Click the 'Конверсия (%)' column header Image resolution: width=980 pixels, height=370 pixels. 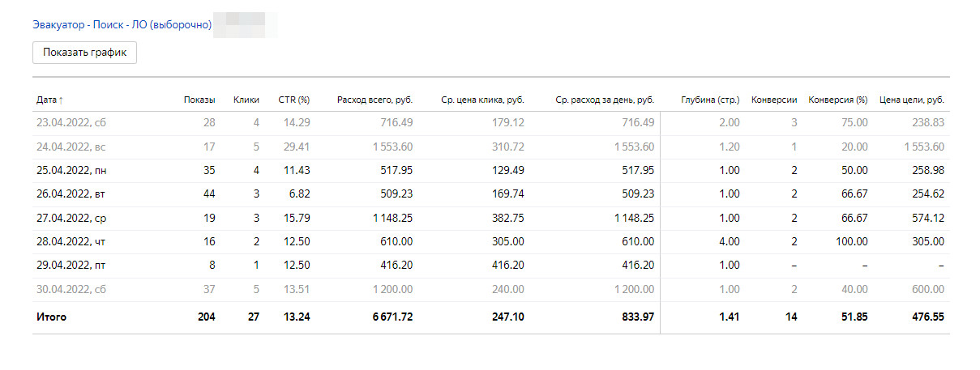pos(838,100)
